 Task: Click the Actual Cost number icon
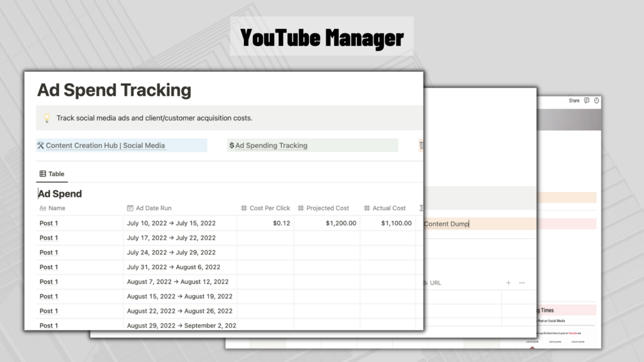point(367,208)
